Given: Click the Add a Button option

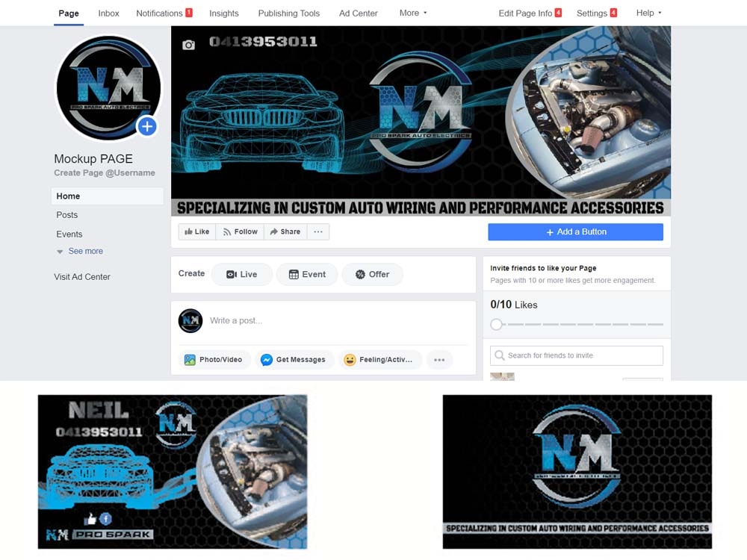Looking at the screenshot, I should 575,231.
